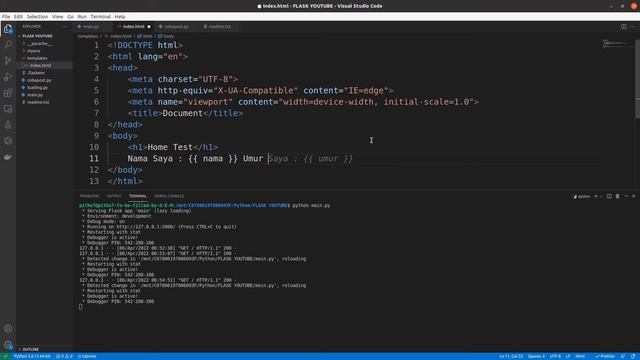Change the LF end of line sequence
640x360 pixels.
point(568,356)
